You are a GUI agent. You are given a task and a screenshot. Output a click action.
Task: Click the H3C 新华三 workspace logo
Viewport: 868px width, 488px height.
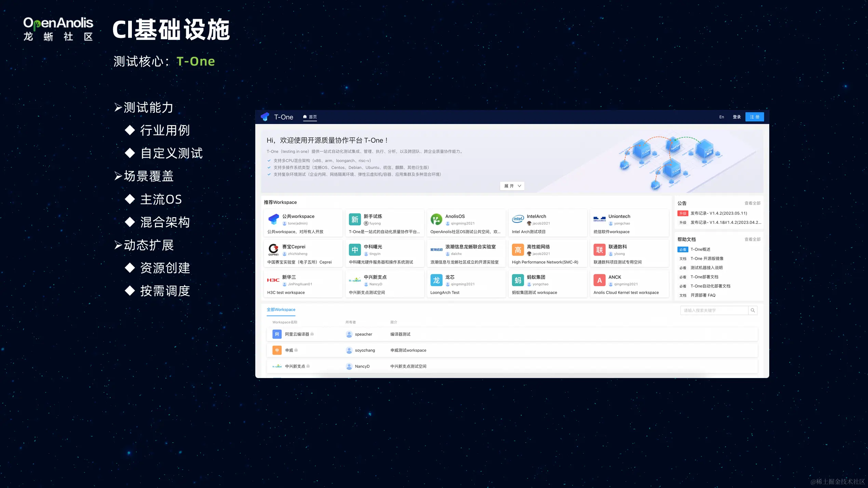[273, 280]
